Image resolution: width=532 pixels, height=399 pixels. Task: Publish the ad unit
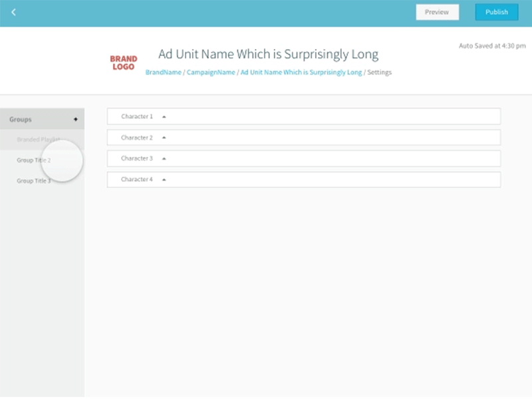coord(496,12)
